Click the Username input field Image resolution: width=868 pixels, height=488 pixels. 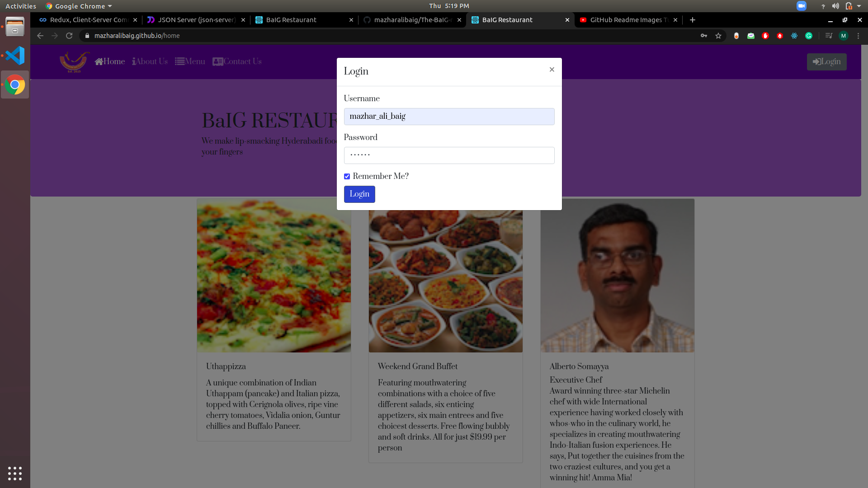[x=449, y=117]
